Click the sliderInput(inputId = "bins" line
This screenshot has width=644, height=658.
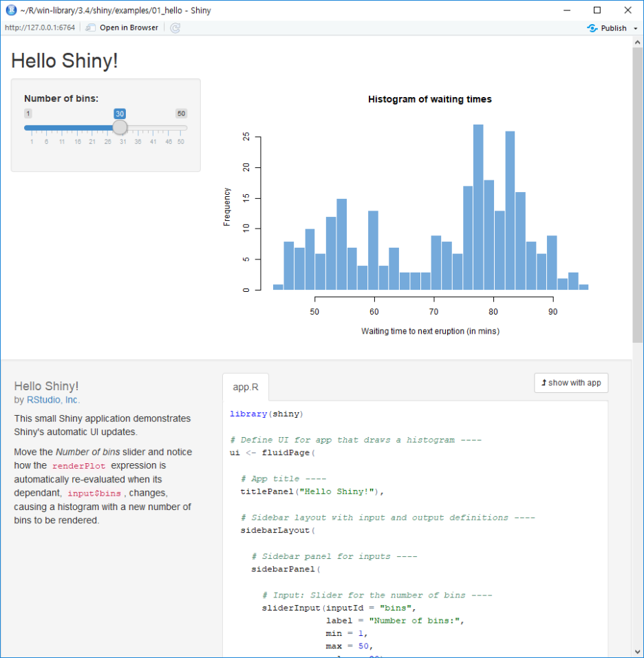point(339,608)
